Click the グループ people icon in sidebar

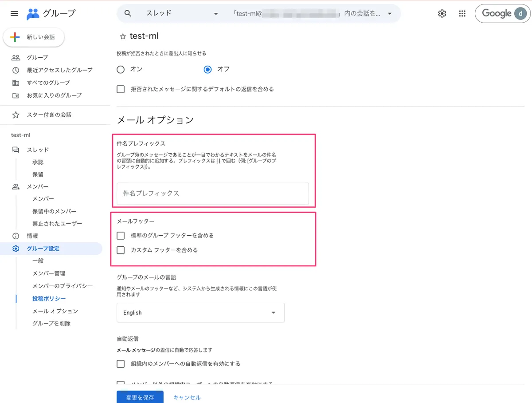coord(16,58)
